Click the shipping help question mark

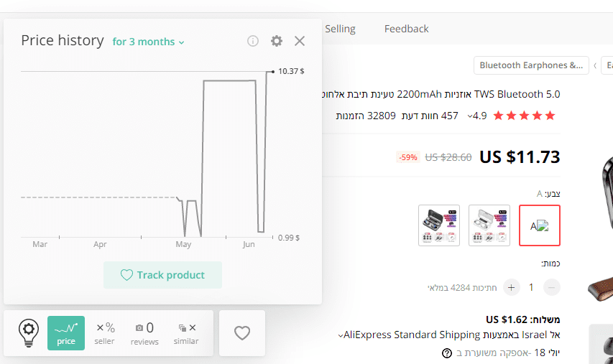(x=447, y=353)
